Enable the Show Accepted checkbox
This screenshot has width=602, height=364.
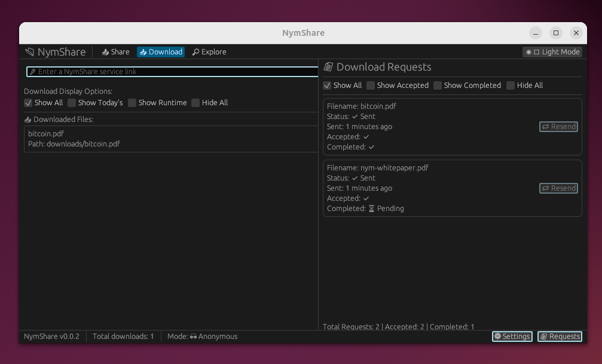[371, 85]
